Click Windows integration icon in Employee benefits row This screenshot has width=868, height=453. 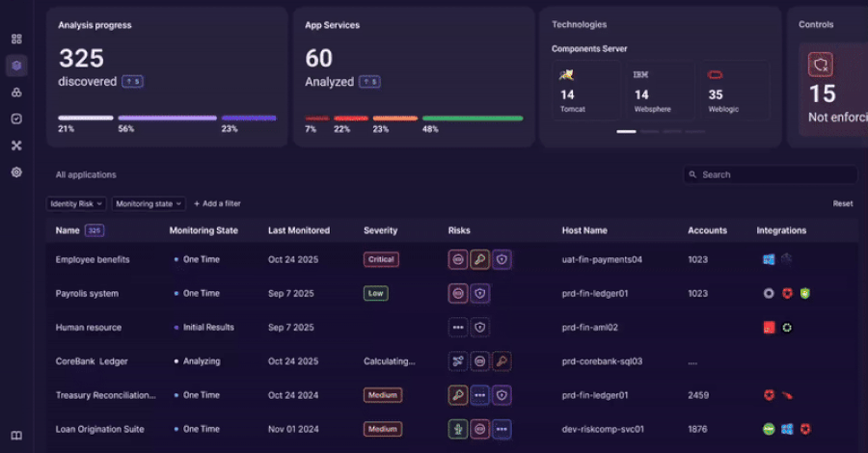[x=769, y=259]
